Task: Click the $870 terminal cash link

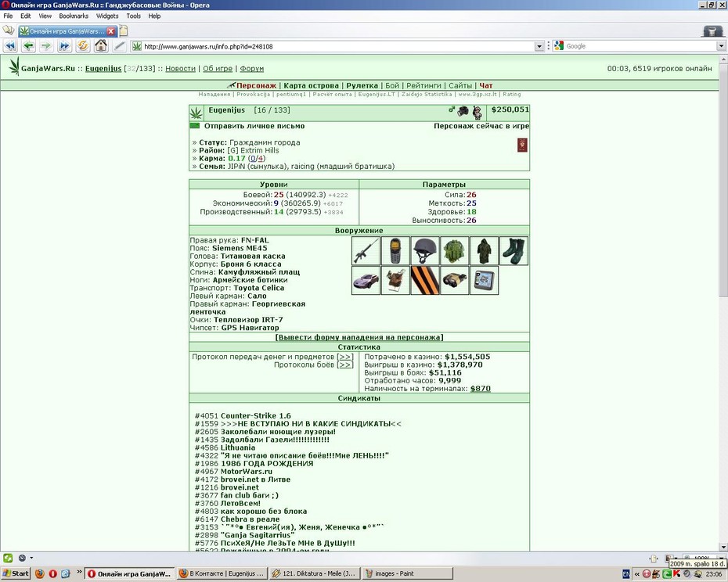Action: pos(481,389)
